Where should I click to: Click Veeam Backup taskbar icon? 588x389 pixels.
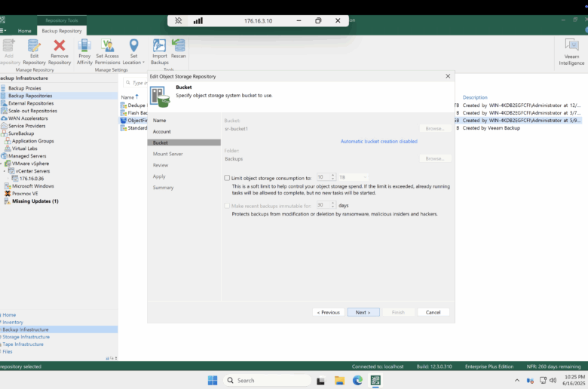pos(375,381)
